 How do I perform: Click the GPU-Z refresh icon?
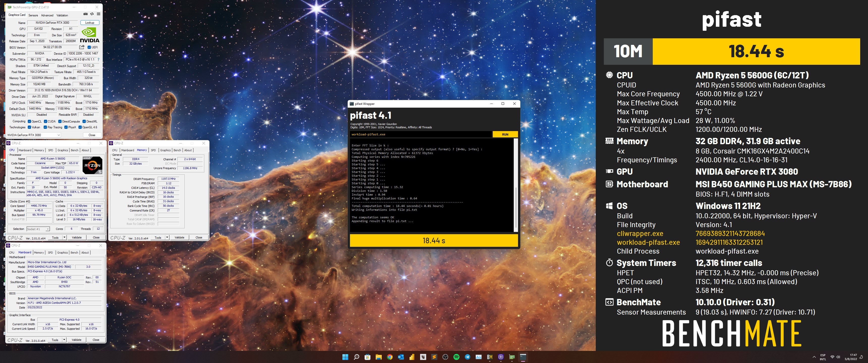click(x=92, y=14)
